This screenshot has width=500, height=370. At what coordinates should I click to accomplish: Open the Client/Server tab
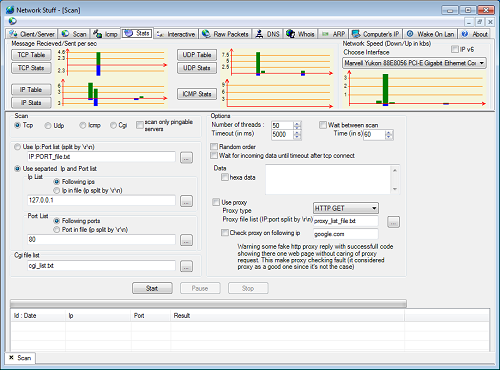click(x=32, y=34)
